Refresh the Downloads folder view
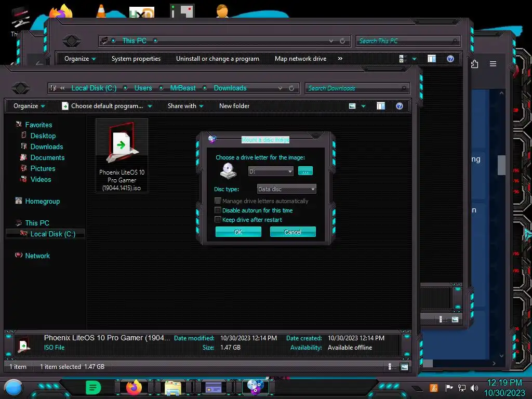This screenshot has width=532, height=399. 291,88
